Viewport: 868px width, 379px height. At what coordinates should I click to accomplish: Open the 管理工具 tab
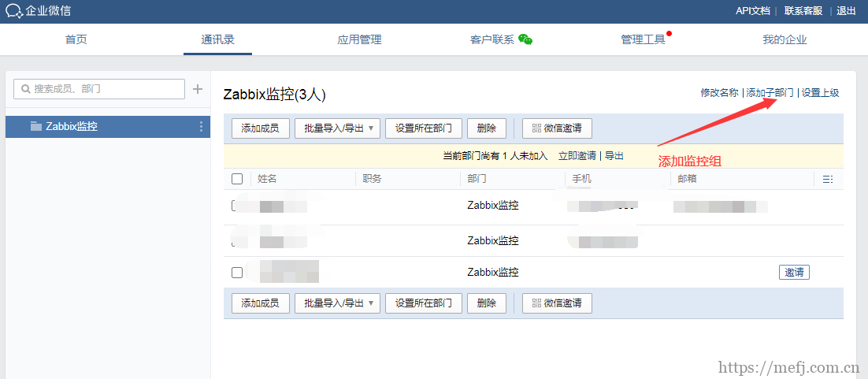tap(643, 39)
